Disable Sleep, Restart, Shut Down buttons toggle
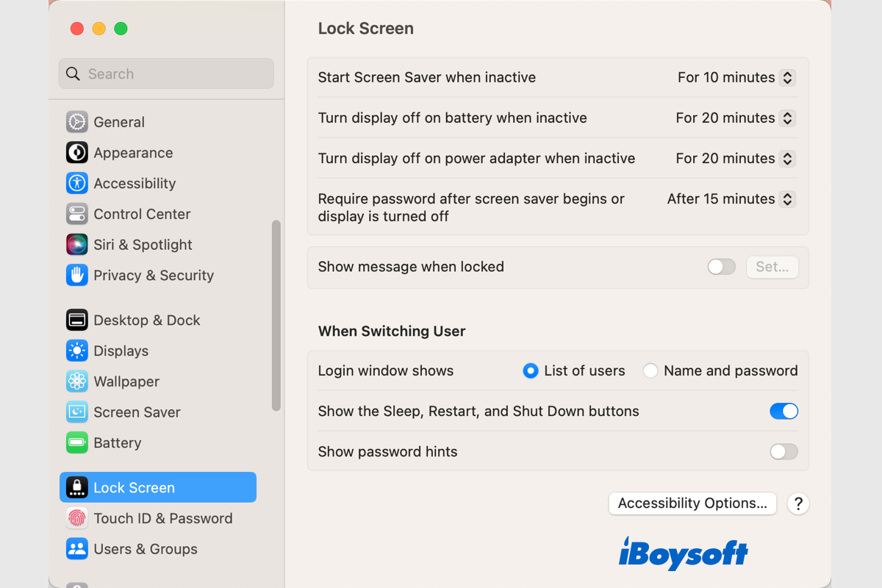The image size is (882, 588). pos(784,412)
